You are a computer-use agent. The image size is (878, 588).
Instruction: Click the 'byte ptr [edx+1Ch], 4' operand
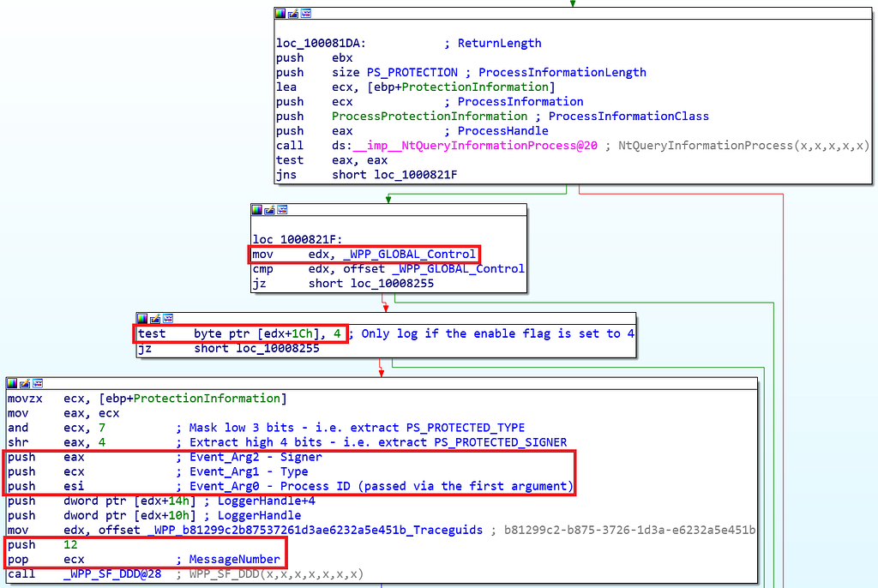coord(268,333)
